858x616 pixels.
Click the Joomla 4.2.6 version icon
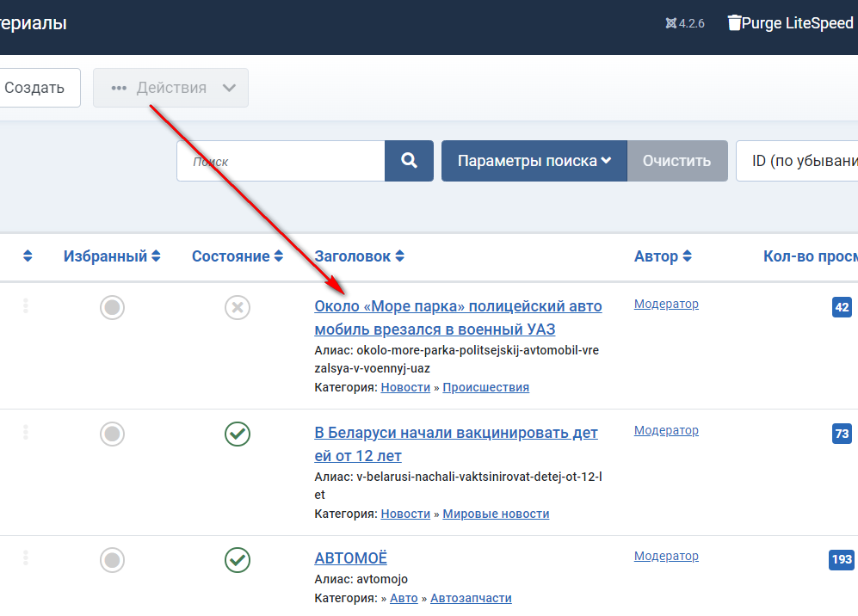pyautogui.click(x=671, y=23)
